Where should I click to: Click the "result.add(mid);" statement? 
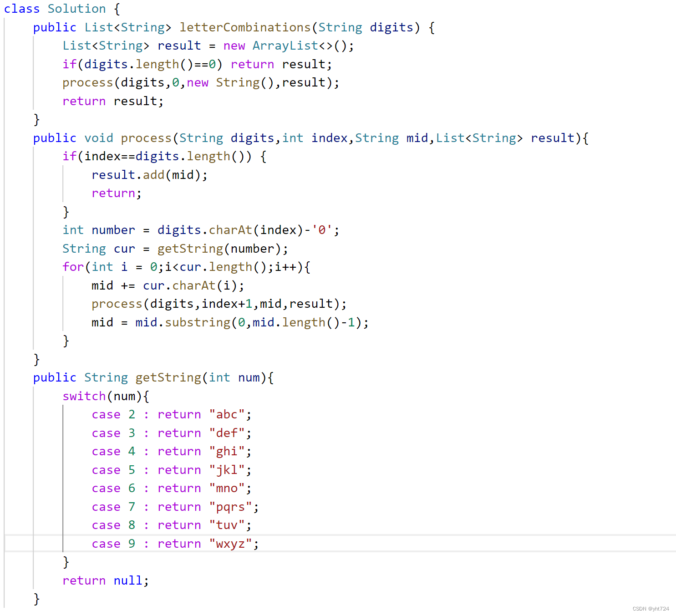[150, 175]
